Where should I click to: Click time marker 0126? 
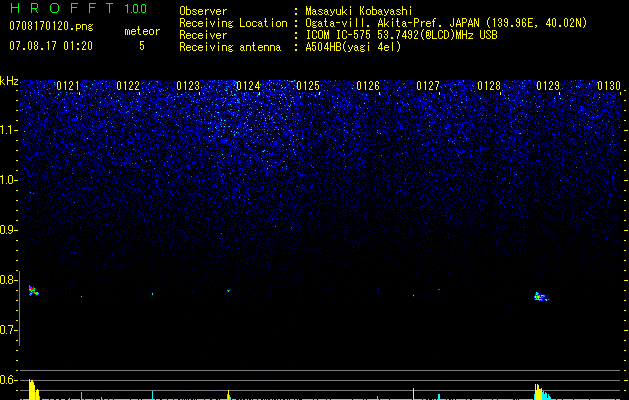(368, 86)
